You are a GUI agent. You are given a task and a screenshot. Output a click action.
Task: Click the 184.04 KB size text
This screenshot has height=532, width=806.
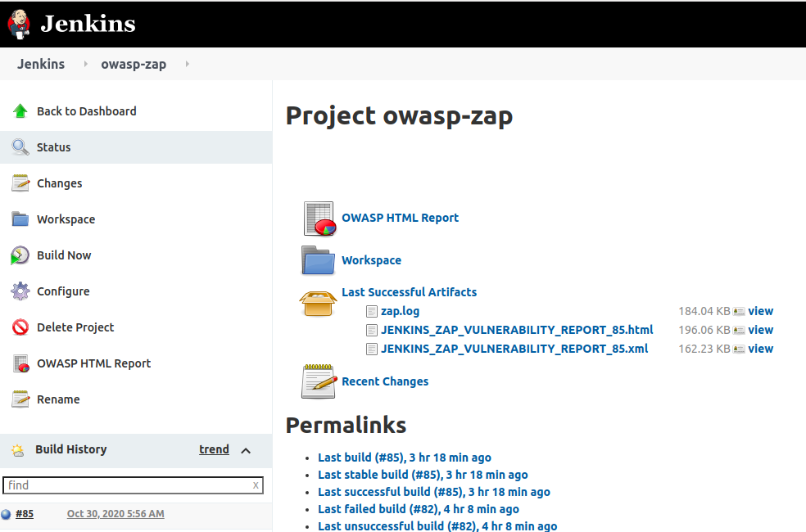704,311
